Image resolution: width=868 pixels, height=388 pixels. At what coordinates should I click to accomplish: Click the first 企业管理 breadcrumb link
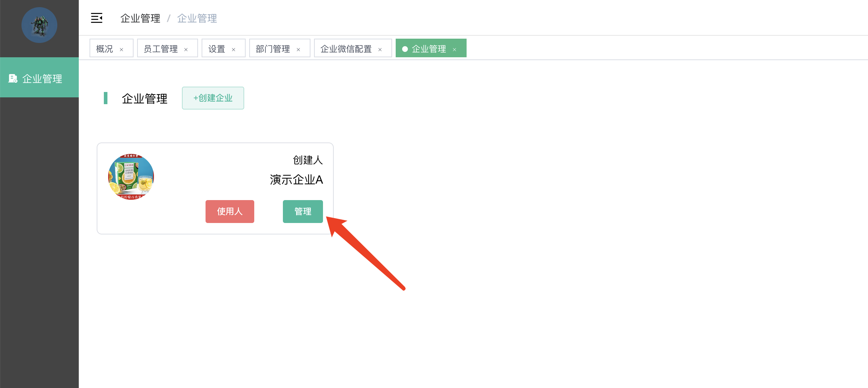(x=140, y=18)
